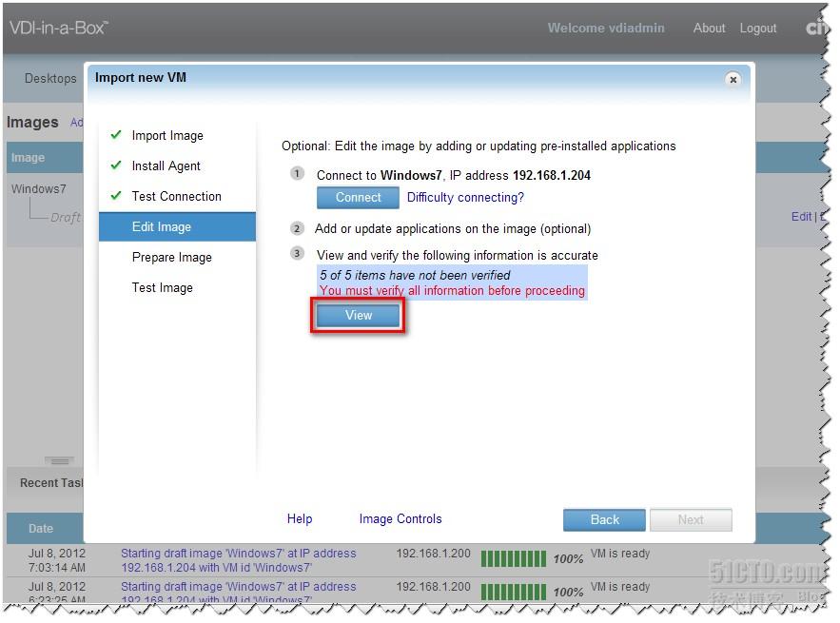
Task: Click the Images section heading
Action: (x=32, y=123)
